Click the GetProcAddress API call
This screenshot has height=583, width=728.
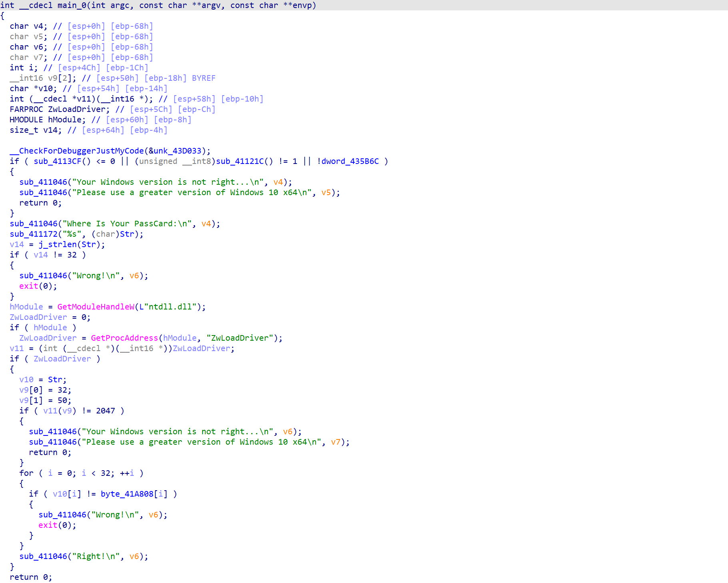coord(124,338)
